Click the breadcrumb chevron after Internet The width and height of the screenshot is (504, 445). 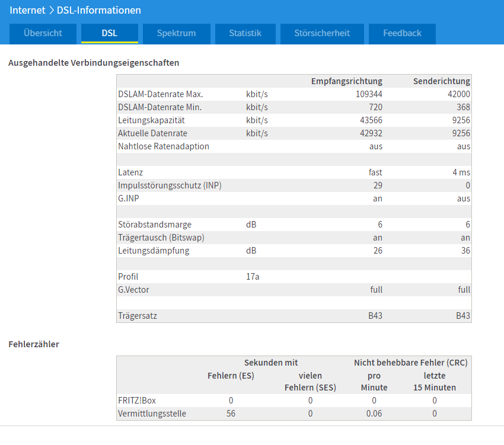51,10
